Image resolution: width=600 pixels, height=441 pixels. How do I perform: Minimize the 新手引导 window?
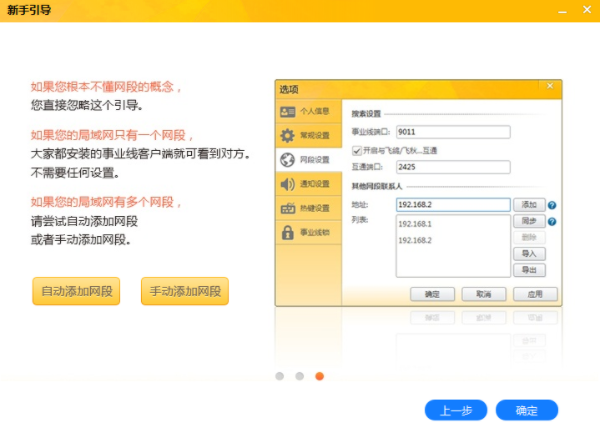click(x=562, y=10)
